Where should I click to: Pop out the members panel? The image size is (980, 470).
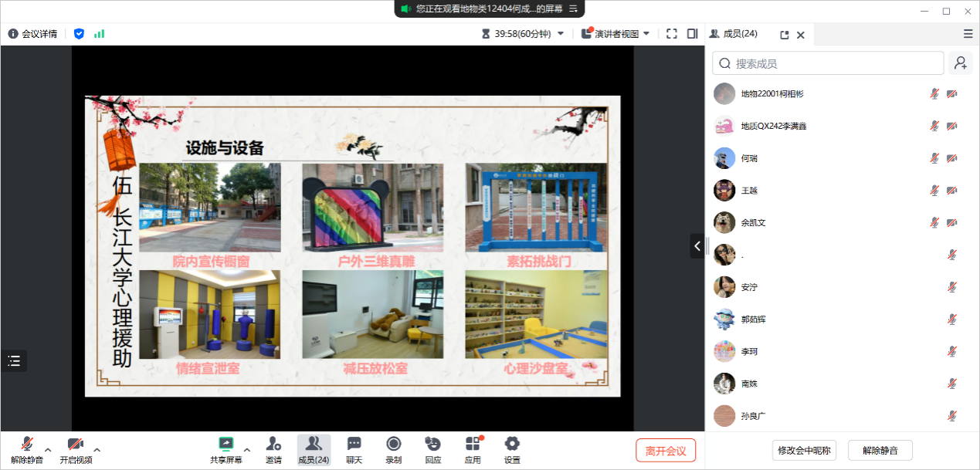[785, 35]
